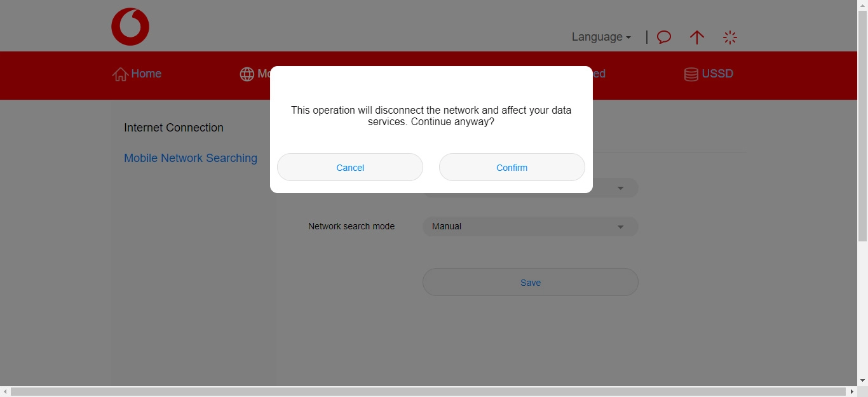Viewport: 868px width, 397px height.
Task: Click the USSD database icon
Action: (691, 74)
